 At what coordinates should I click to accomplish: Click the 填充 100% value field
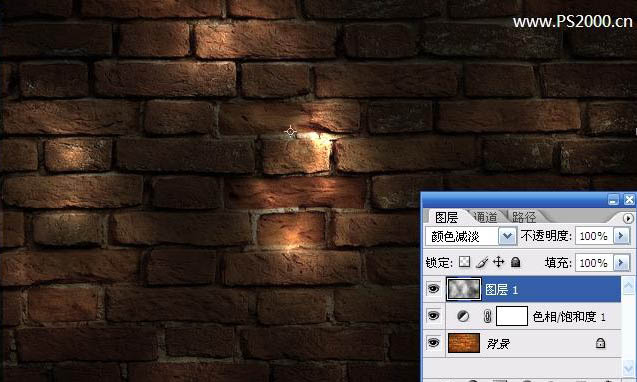[x=594, y=263]
